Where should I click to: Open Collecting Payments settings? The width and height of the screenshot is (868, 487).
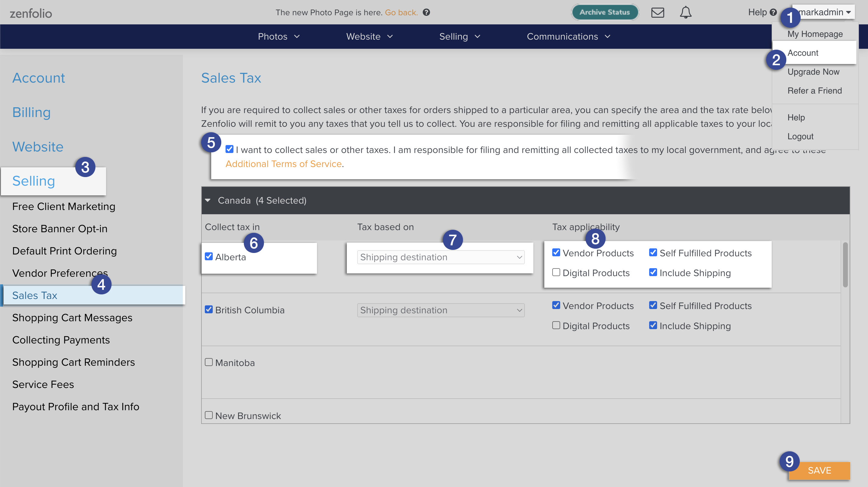(x=61, y=340)
